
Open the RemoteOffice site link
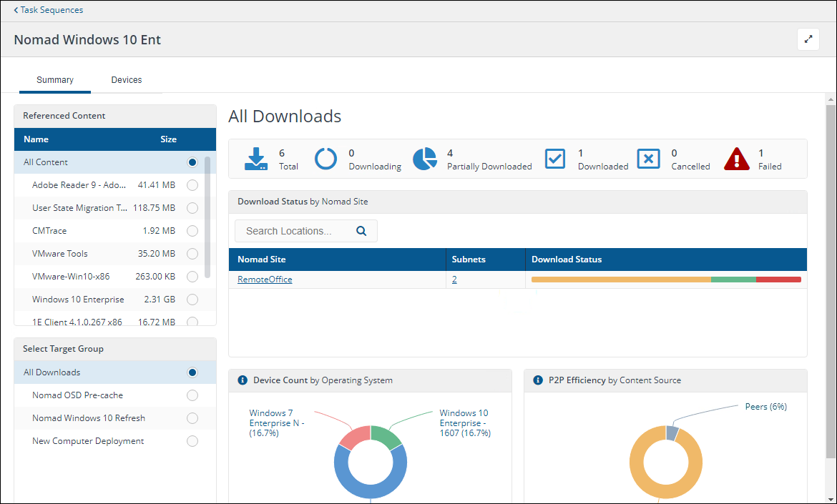tap(265, 280)
